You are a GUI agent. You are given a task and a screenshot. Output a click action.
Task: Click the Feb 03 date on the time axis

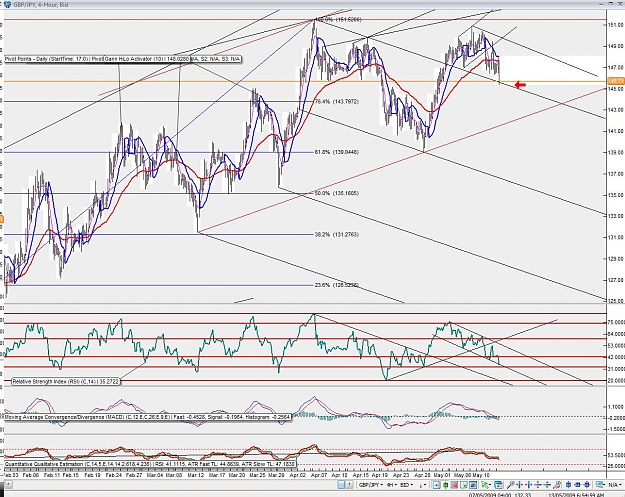(11, 475)
